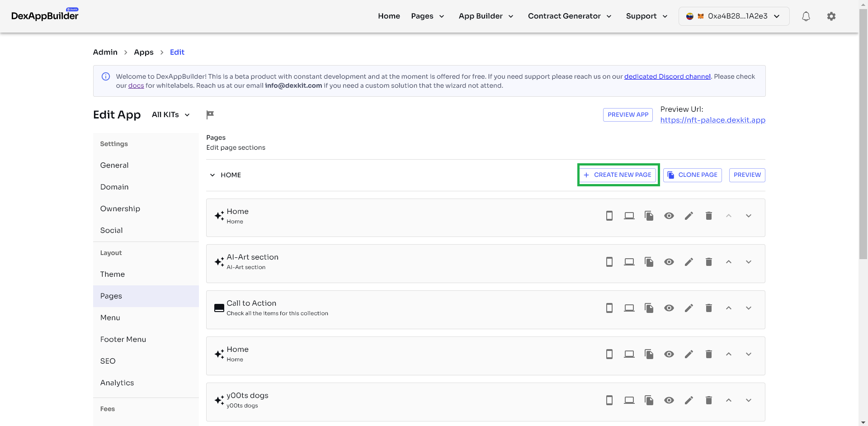868x426 pixels.
Task: Click the flag icon beside All KITs
Action: point(210,115)
